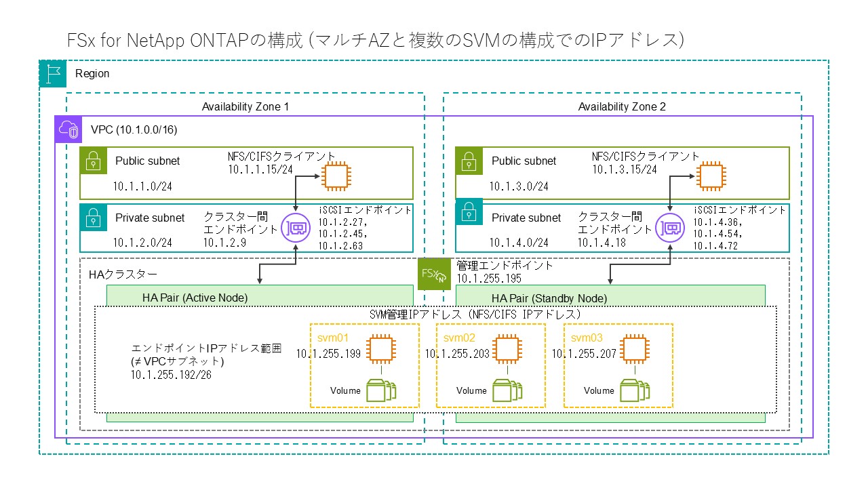The width and height of the screenshot is (868, 488).
Task: Select SVM IP '10.1.255.203'
Action: [x=458, y=353]
